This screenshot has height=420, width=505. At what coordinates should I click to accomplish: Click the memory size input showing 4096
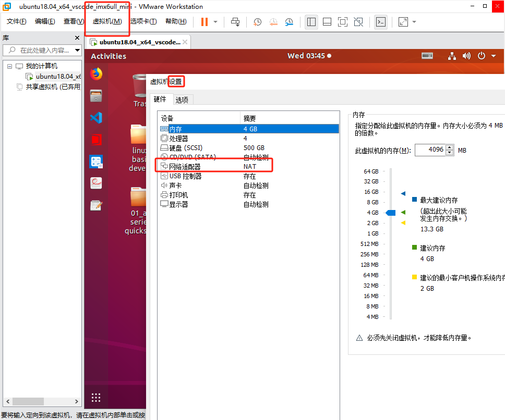pos(430,150)
